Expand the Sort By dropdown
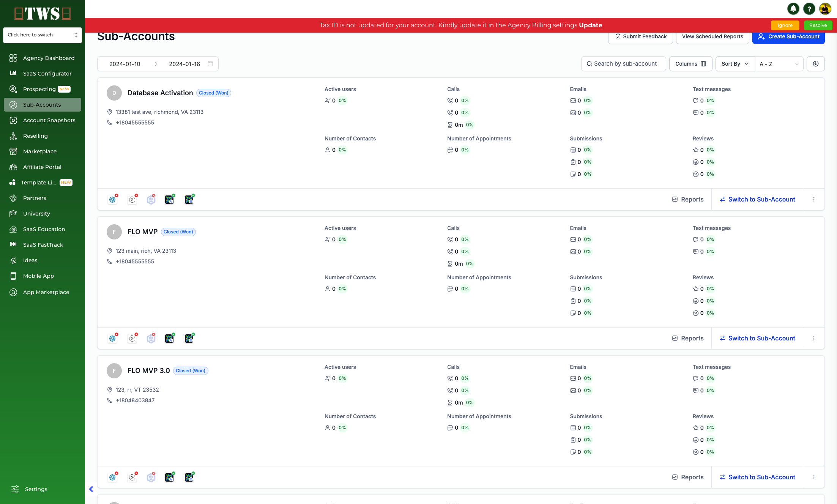 735,64
